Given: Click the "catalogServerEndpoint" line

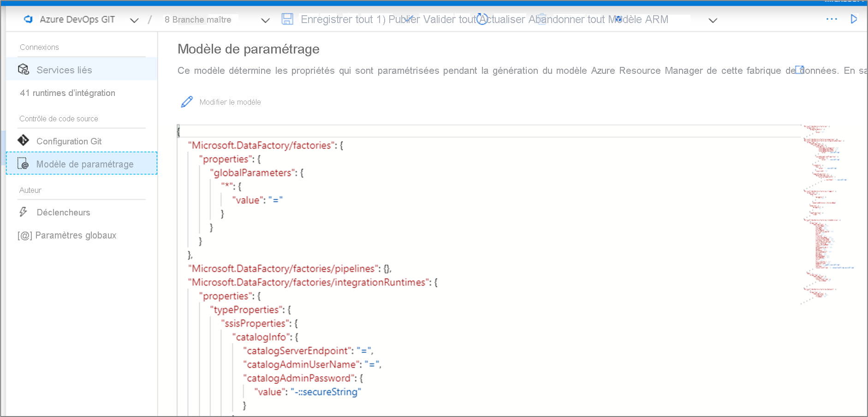Looking at the screenshot, I should [x=308, y=351].
